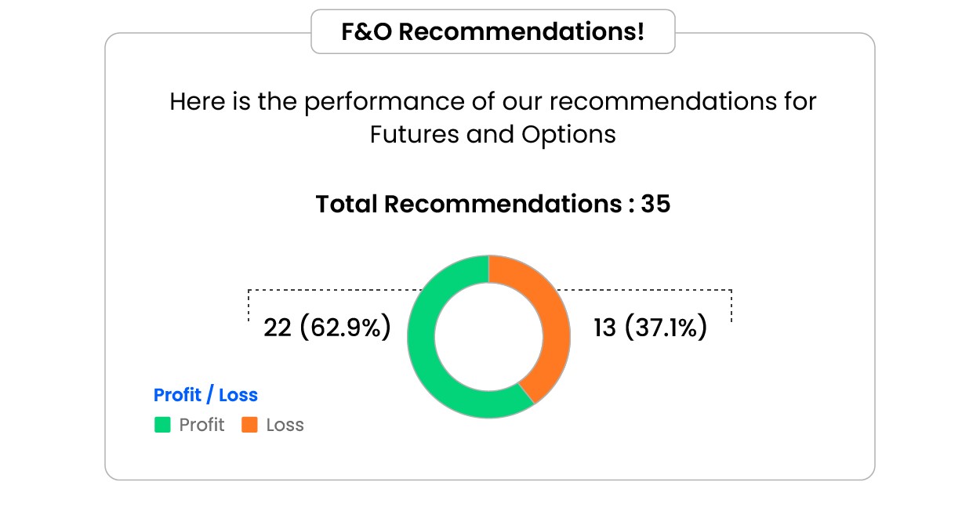Click the 13 (37.1%) loss data label
The height and width of the screenshot is (518, 980).
coord(650,328)
